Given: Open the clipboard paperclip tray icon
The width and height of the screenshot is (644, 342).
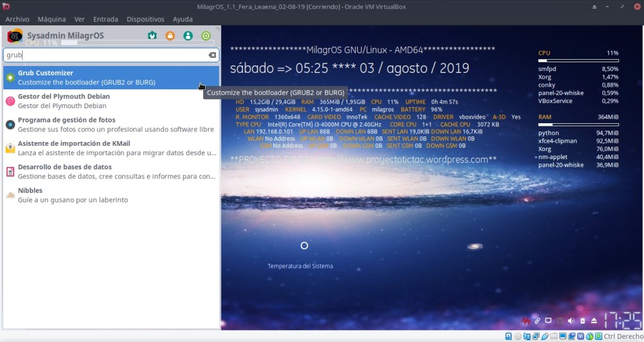Looking at the screenshot, I should point(536,321).
